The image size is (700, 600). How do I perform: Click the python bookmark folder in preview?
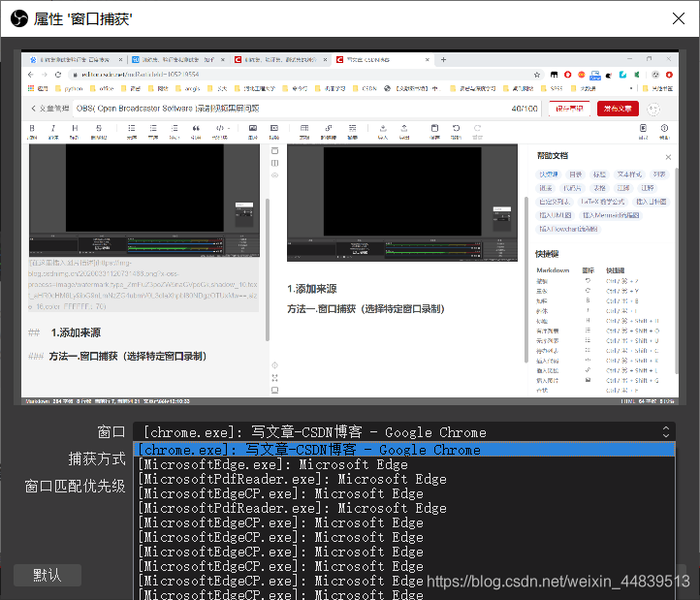coord(69,88)
